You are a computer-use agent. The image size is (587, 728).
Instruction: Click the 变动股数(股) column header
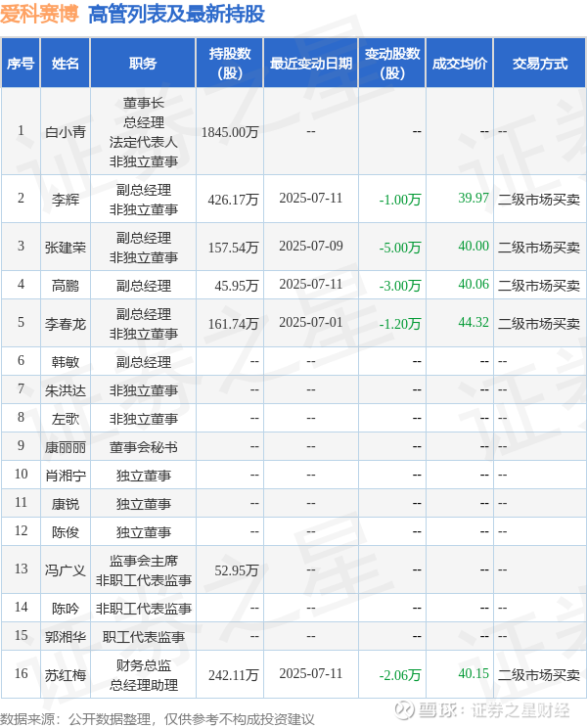pos(392,64)
